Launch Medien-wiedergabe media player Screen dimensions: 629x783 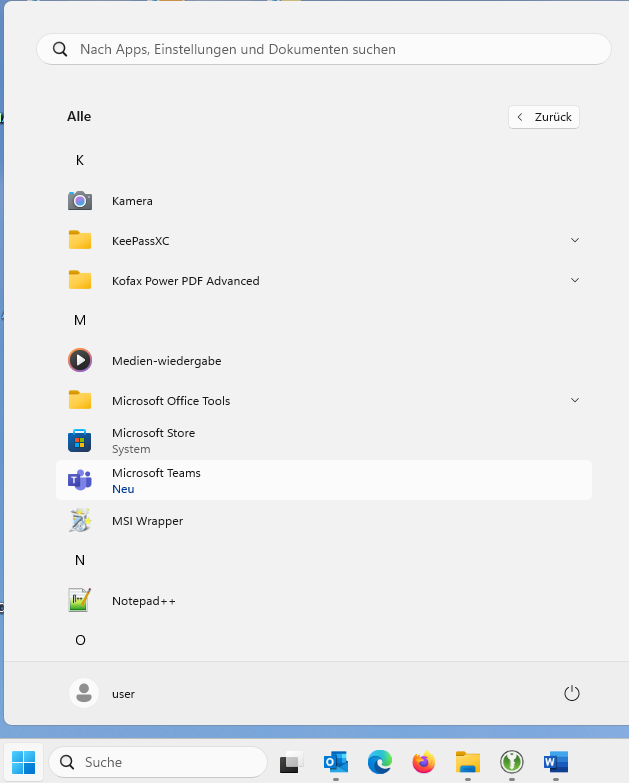pyautogui.click(x=166, y=361)
